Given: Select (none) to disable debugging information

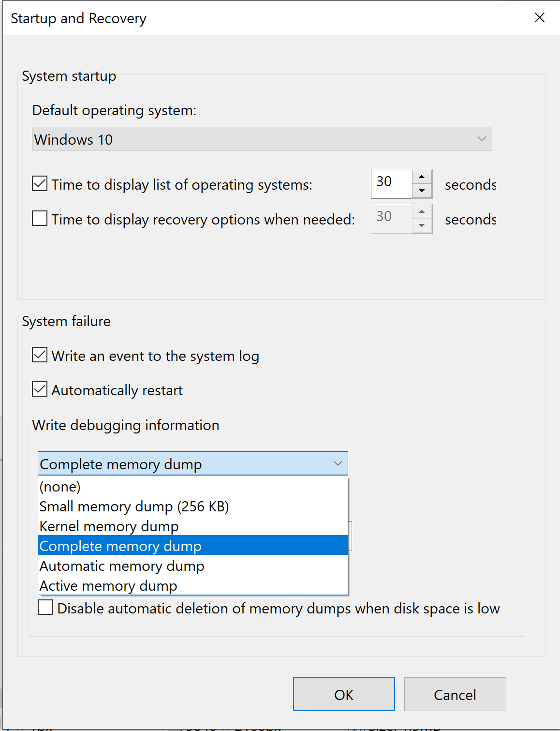Looking at the screenshot, I should [x=59, y=486].
